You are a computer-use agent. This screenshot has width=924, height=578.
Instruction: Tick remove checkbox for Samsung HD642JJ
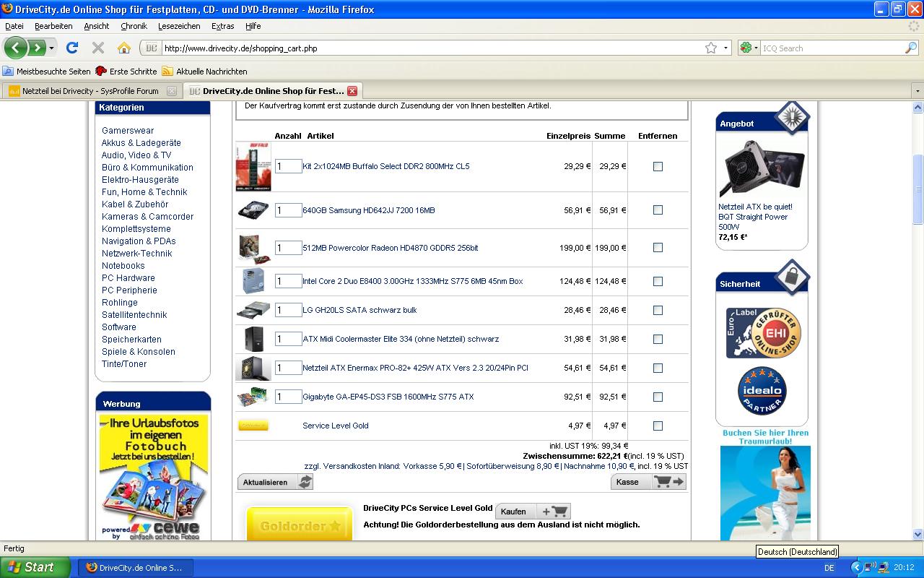[x=658, y=210]
